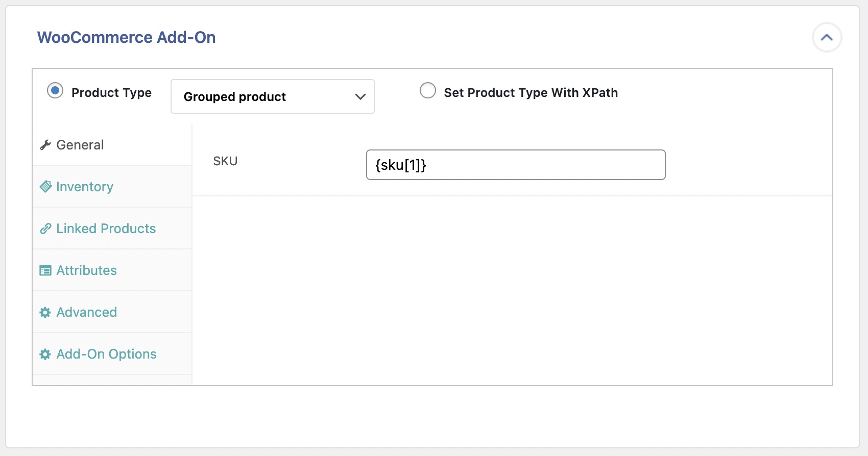Click the tag icon beside Inventory

pos(45,187)
